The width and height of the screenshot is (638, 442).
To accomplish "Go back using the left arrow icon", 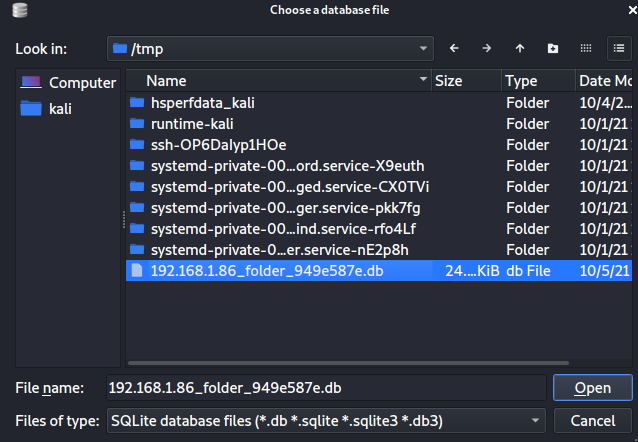I will click(454, 48).
